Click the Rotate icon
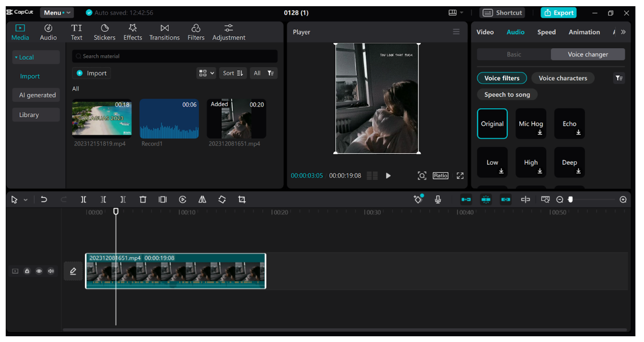This screenshot has height=342, width=644. pyautogui.click(x=222, y=200)
